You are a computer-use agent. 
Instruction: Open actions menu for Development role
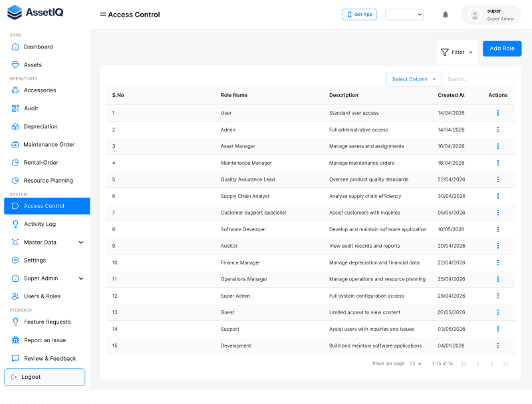497,346
